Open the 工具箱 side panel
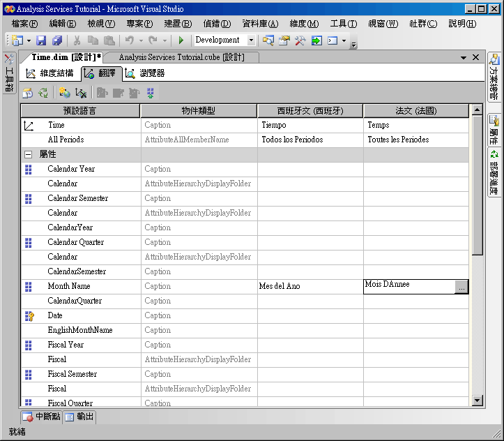 (x=9, y=73)
